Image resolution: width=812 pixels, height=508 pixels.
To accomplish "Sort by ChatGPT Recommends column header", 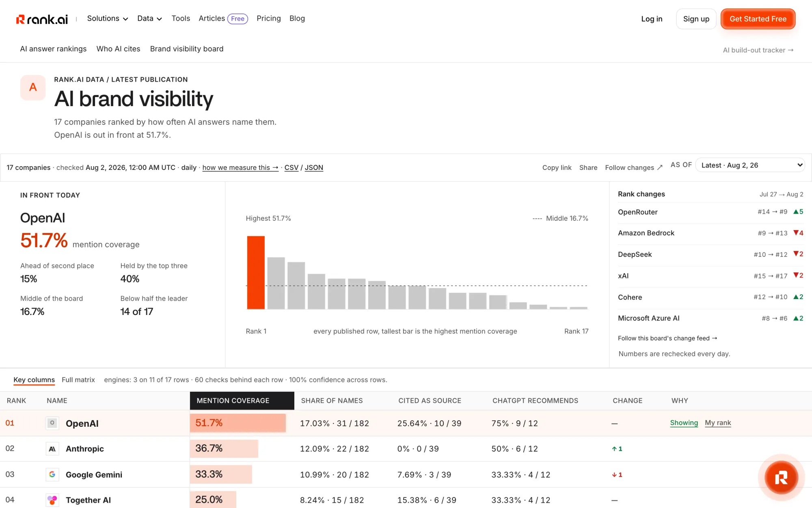I will coord(535,401).
